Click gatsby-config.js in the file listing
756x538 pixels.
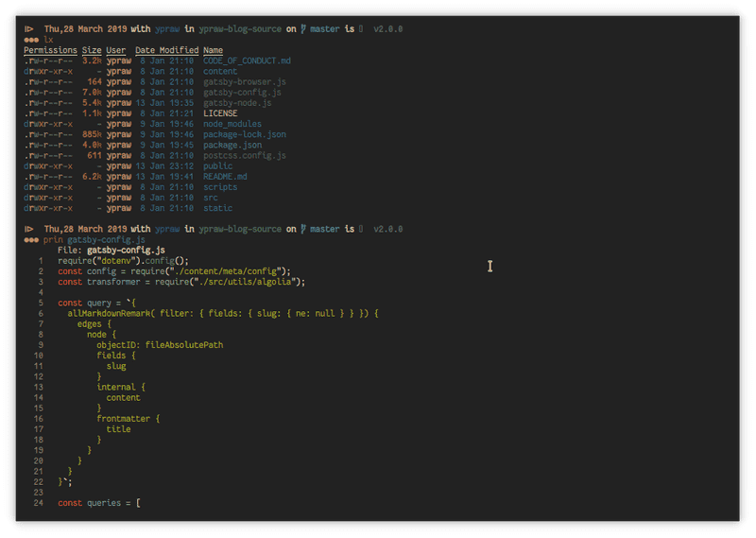pyautogui.click(x=242, y=92)
